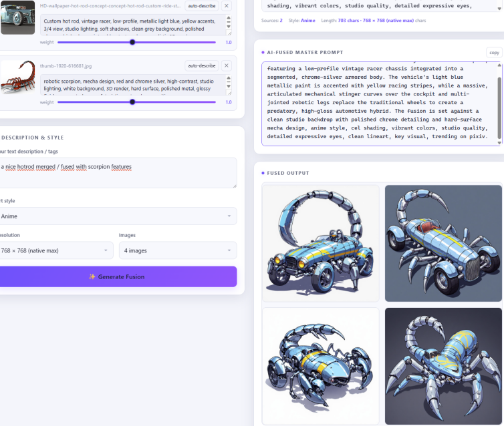Open the Anime art style dropdown
The width and height of the screenshot is (504, 426).
pos(118,216)
